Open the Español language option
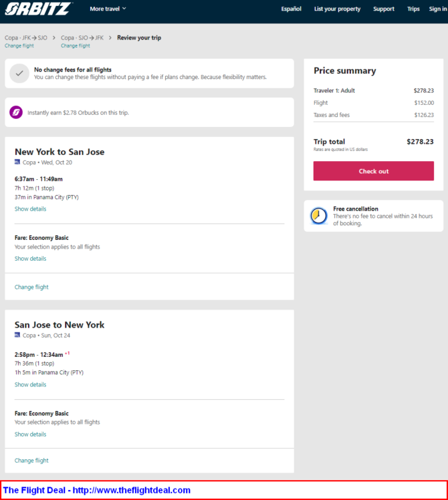This screenshot has width=448, height=500. pos(291,9)
